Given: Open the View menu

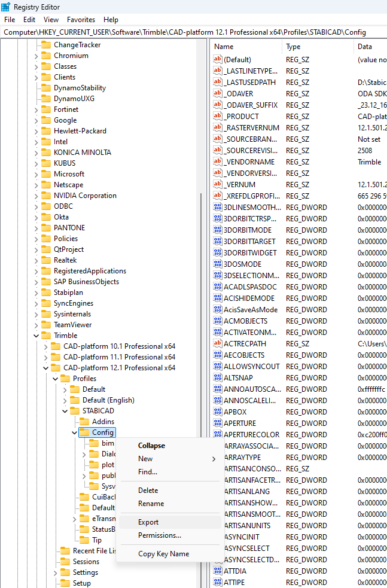Looking at the screenshot, I should [51, 20].
